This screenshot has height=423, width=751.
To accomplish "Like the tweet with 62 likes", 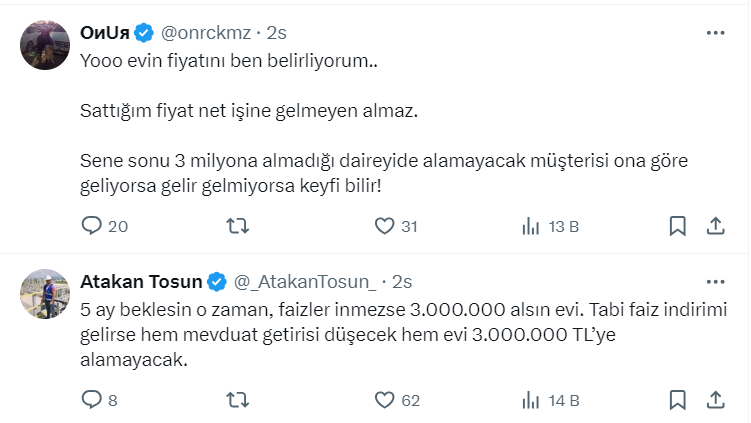I will pos(384,401).
